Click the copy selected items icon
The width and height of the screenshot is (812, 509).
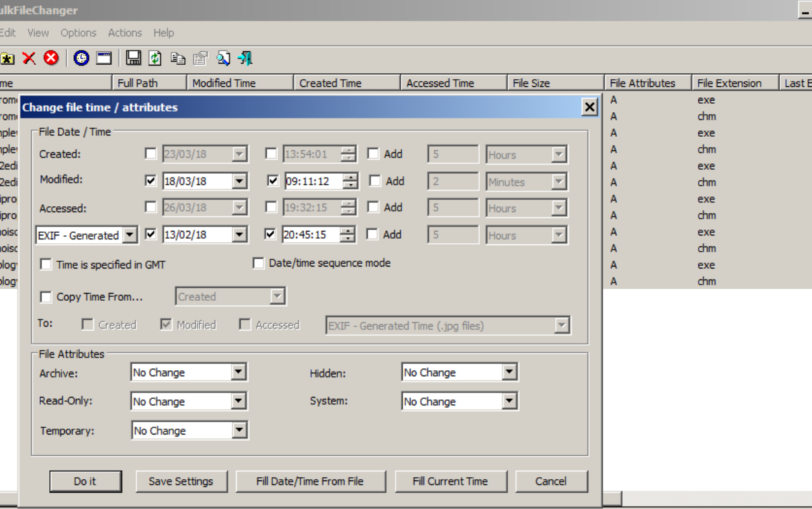pos(178,58)
